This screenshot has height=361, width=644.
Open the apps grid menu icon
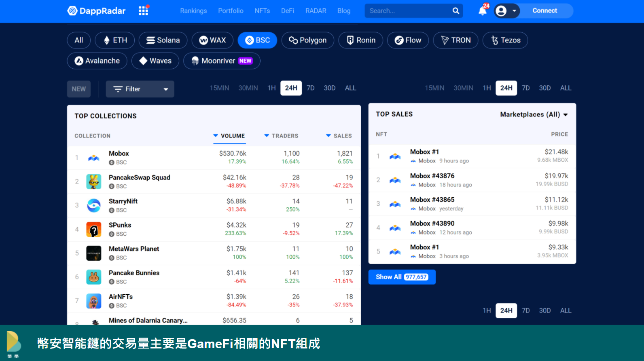[x=144, y=11]
